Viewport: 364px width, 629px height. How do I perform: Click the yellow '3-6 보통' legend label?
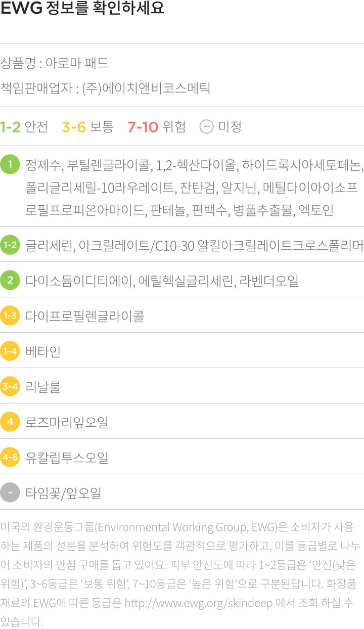click(x=87, y=126)
